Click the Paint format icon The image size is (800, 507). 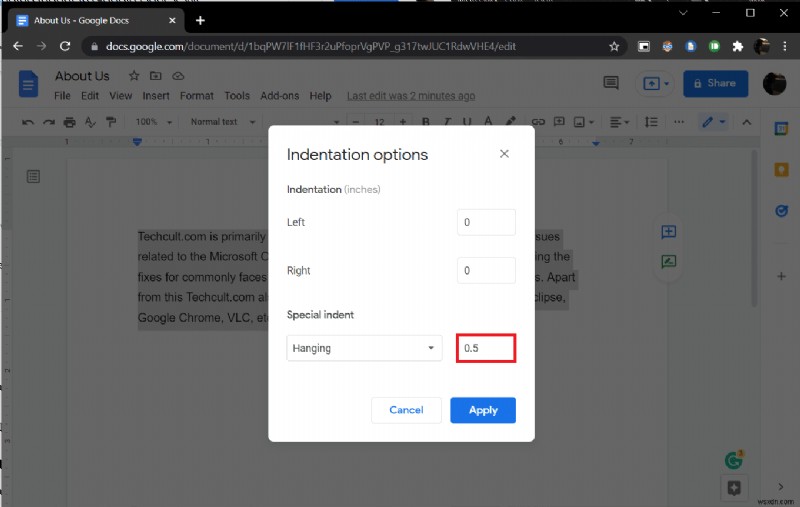[x=111, y=122]
